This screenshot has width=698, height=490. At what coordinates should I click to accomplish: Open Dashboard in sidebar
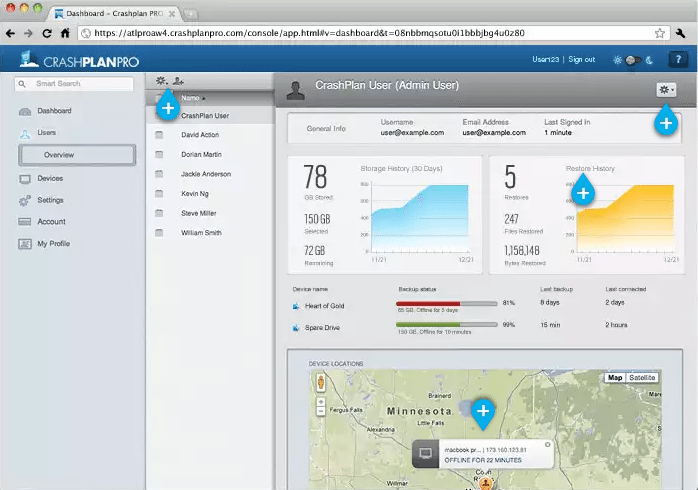(54, 111)
